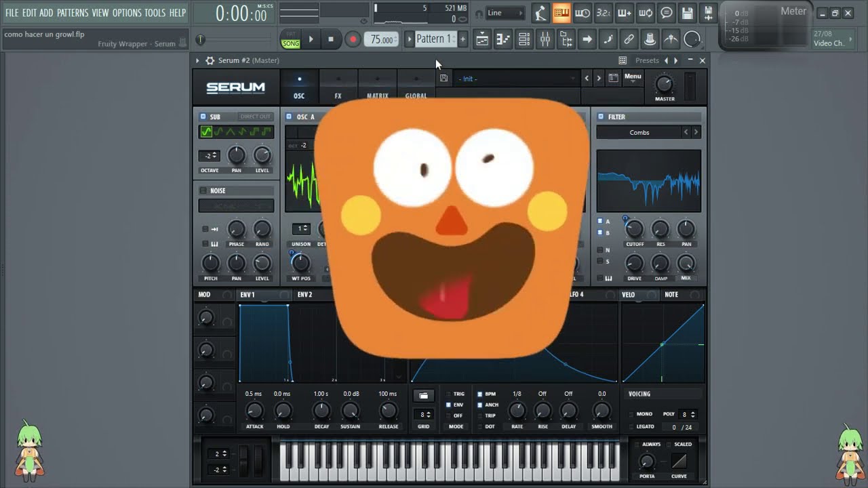Toggle OSC A enable switch
Image resolution: width=868 pixels, height=488 pixels.
(x=289, y=117)
